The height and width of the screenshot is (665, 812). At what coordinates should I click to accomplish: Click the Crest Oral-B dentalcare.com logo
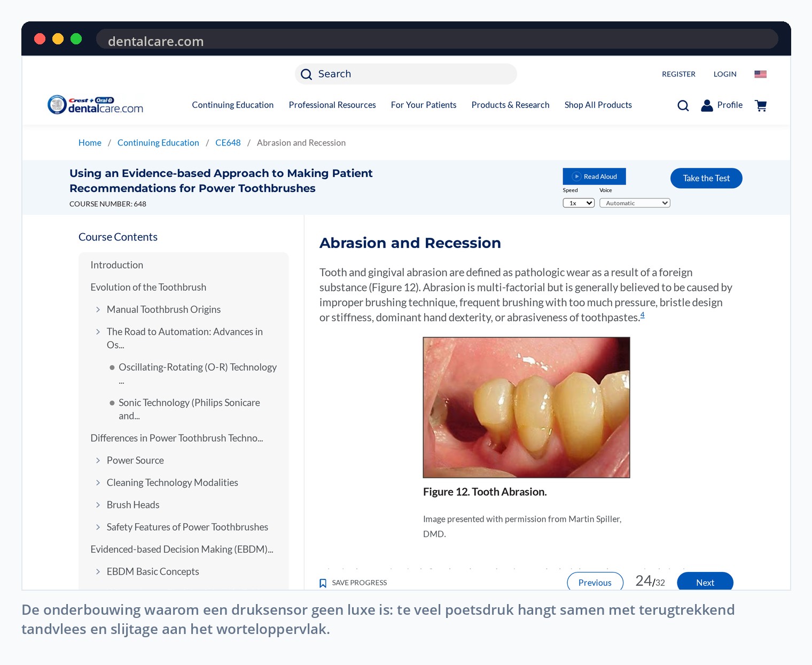[96, 105]
